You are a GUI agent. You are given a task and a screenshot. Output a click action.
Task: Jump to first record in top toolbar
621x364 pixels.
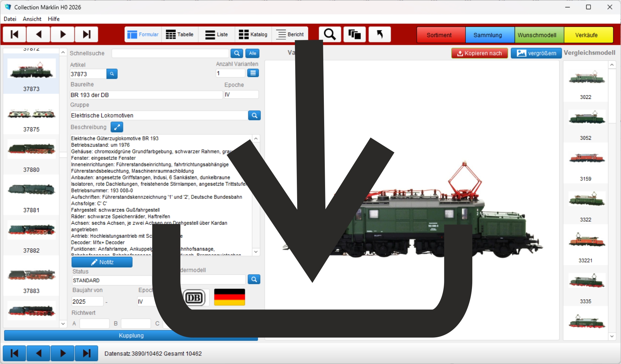tap(14, 34)
